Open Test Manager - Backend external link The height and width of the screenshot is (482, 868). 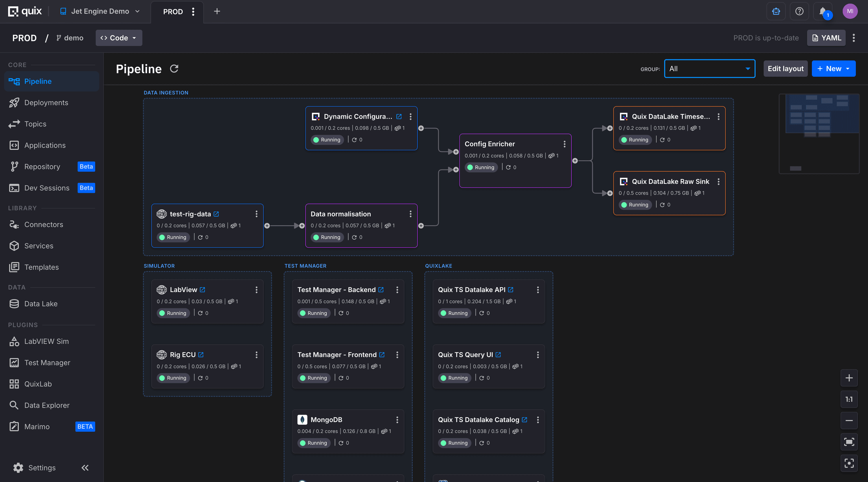pos(381,290)
